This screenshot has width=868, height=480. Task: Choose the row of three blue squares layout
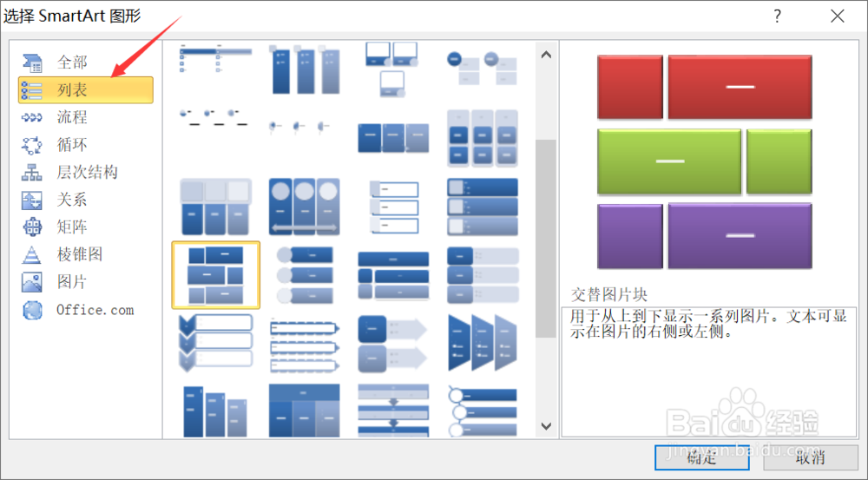pyautogui.click(x=393, y=138)
